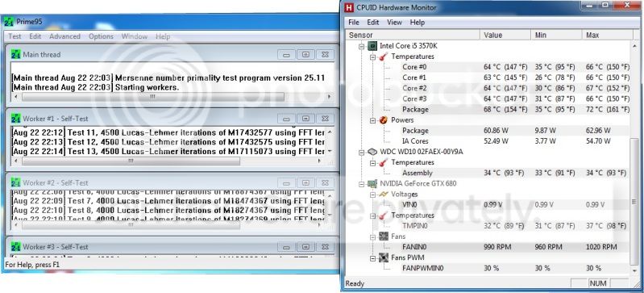This screenshot has height=293, width=644.
Task: Open the View menu in Hardware Monitor
Action: tap(394, 23)
